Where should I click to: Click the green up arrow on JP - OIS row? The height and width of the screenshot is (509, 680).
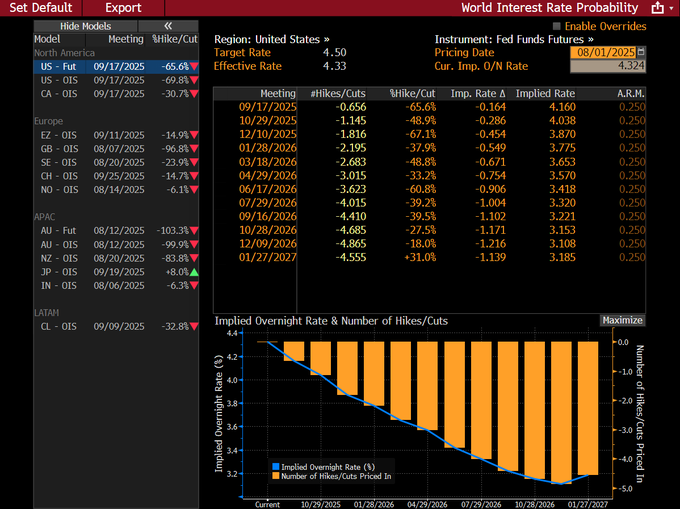(x=194, y=271)
